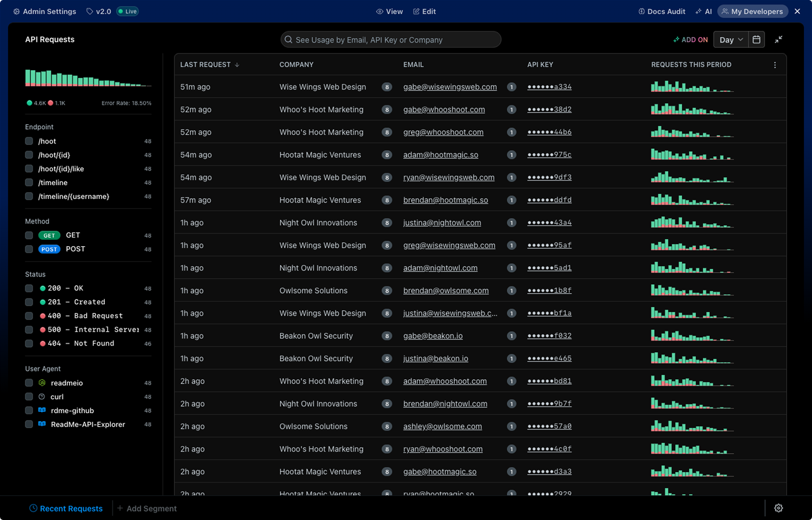Open the settings gear at bottom right
This screenshot has height=520, width=812.
778,508
